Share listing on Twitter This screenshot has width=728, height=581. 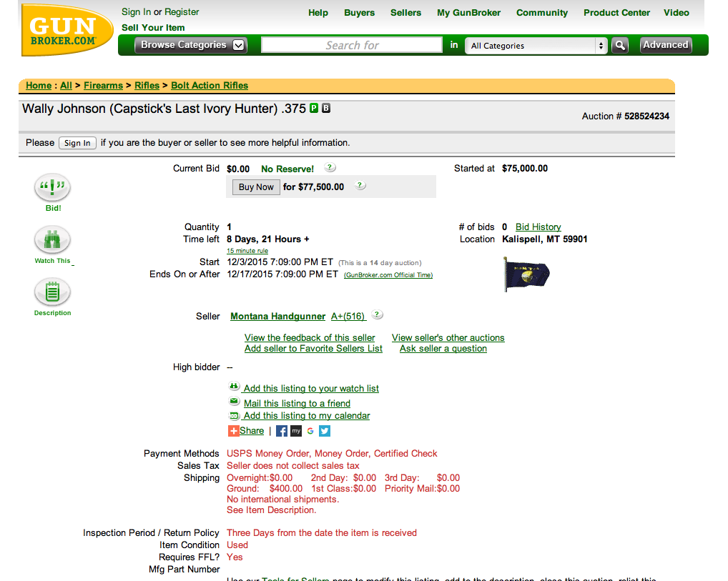click(x=325, y=431)
